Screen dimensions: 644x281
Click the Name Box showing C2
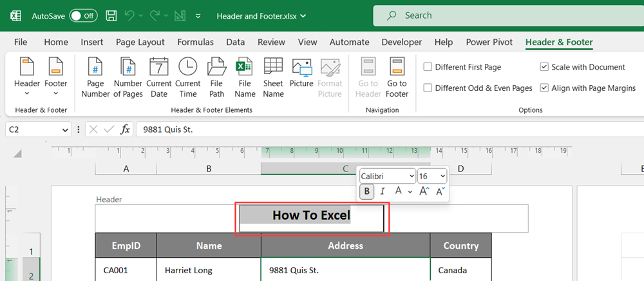pos(33,130)
